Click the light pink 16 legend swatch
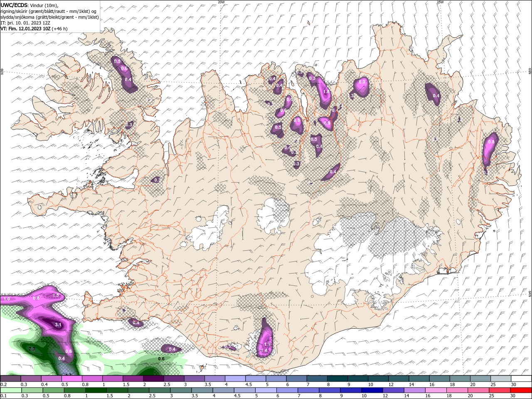This screenshot has width=532, height=399. [x=436, y=390]
